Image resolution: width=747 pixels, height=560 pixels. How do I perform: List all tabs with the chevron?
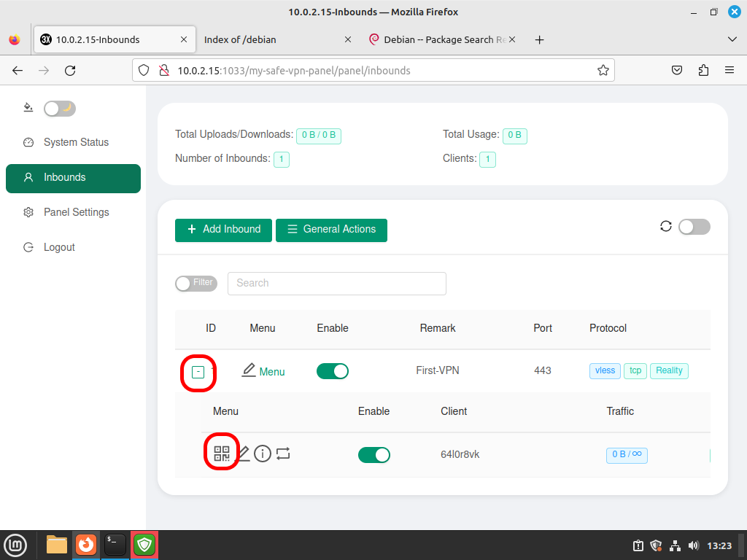point(732,39)
